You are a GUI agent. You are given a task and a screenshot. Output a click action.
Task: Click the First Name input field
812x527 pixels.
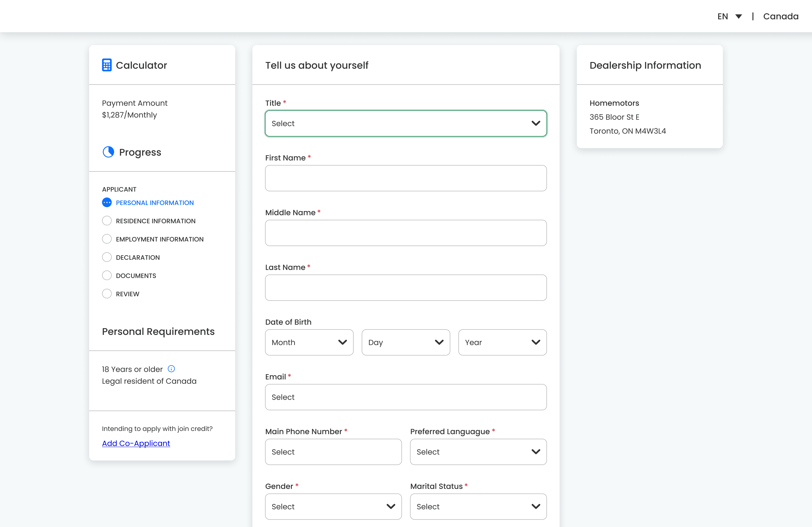[x=406, y=178]
